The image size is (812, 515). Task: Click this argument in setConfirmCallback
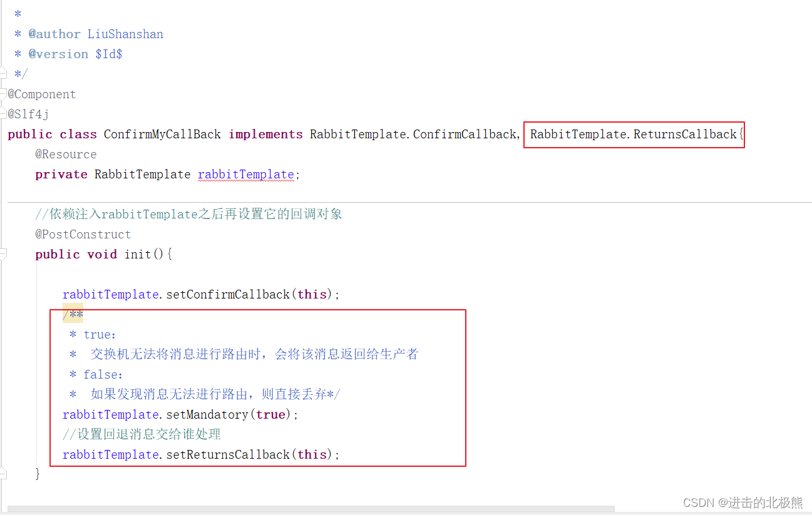click(x=312, y=295)
